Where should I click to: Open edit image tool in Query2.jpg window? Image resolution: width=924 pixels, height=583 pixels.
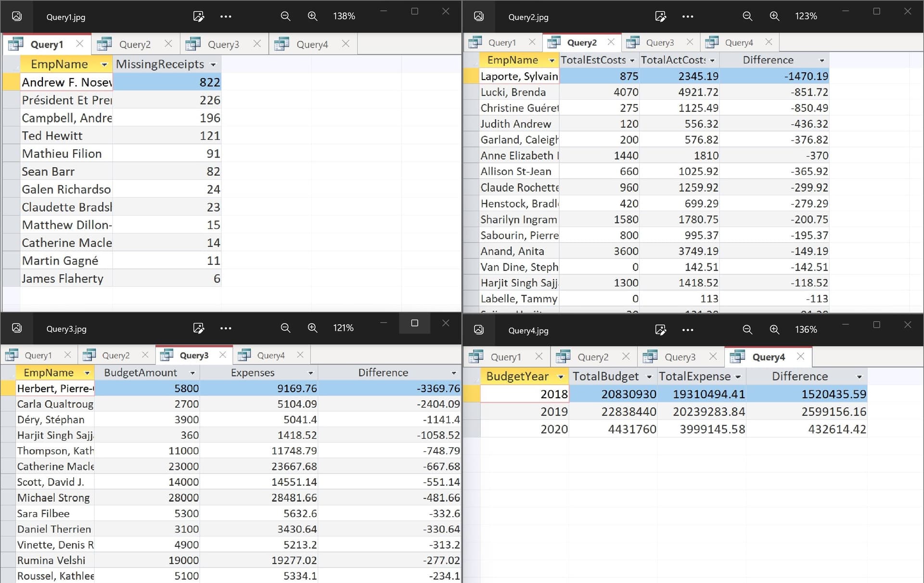pos(660,16)
